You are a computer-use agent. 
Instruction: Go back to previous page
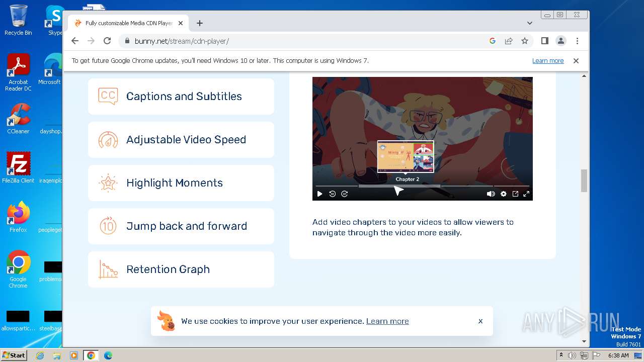pos(75,41)
